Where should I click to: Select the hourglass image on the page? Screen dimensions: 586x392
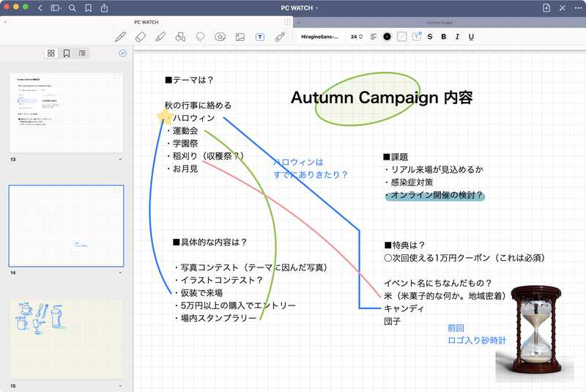coord(535,333)
